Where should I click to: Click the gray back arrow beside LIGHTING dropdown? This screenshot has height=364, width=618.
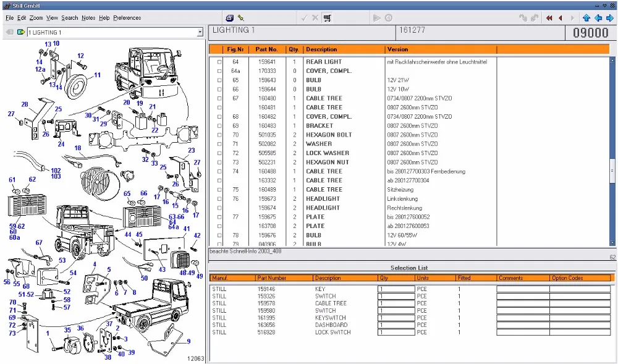coord(10,32)
